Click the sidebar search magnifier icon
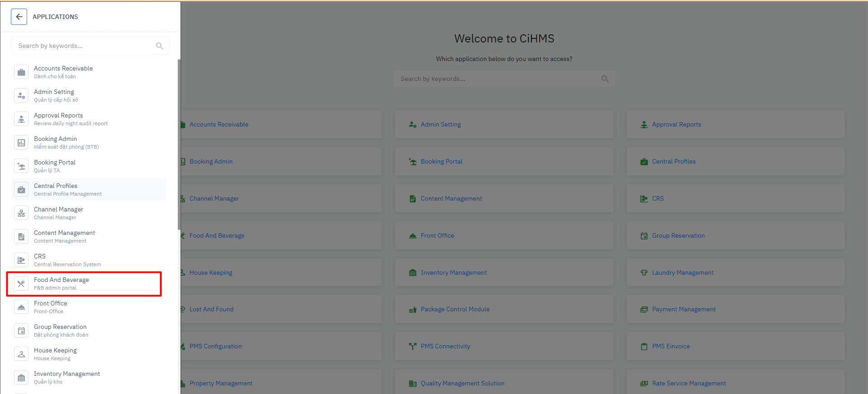Image resolution: width=868 pixels, height=394 pixels. click(x=159, y=46)
